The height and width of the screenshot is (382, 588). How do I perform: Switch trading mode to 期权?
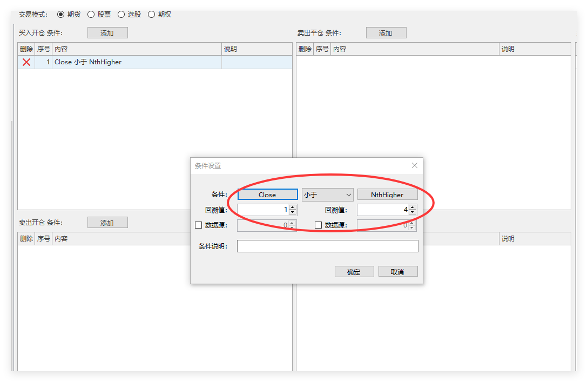151,15
